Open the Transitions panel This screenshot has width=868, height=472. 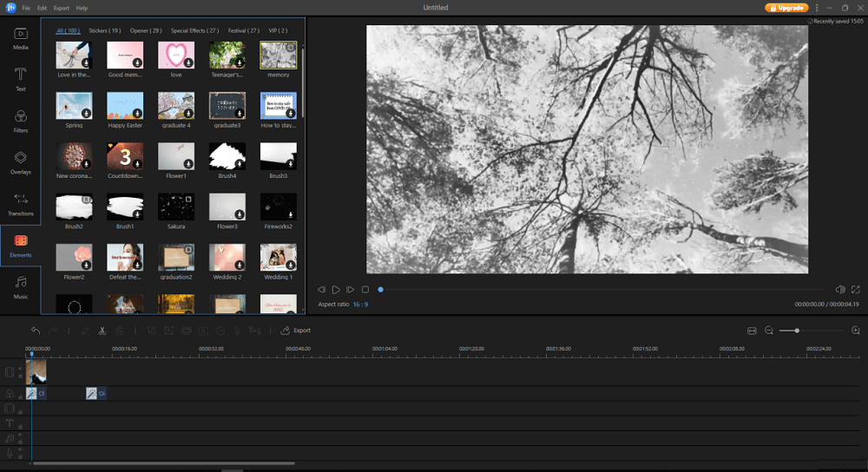pyautogui.click(x=20, y=204)
